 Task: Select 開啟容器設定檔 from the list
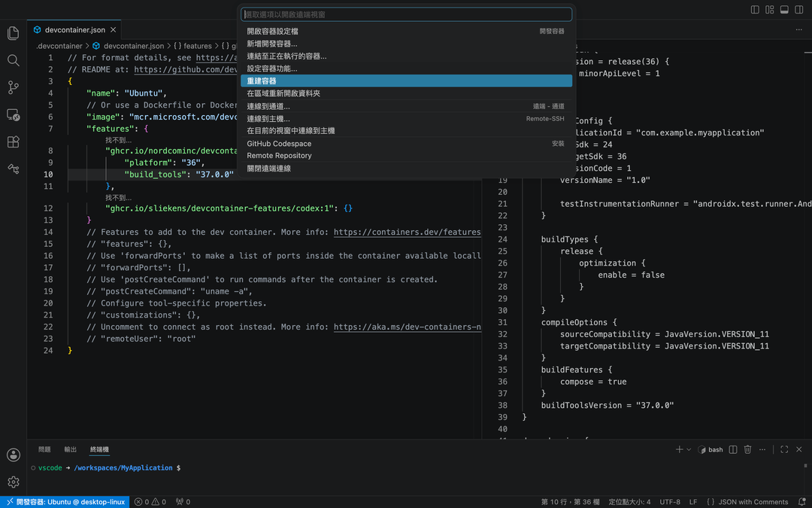[x=407, y=31]
